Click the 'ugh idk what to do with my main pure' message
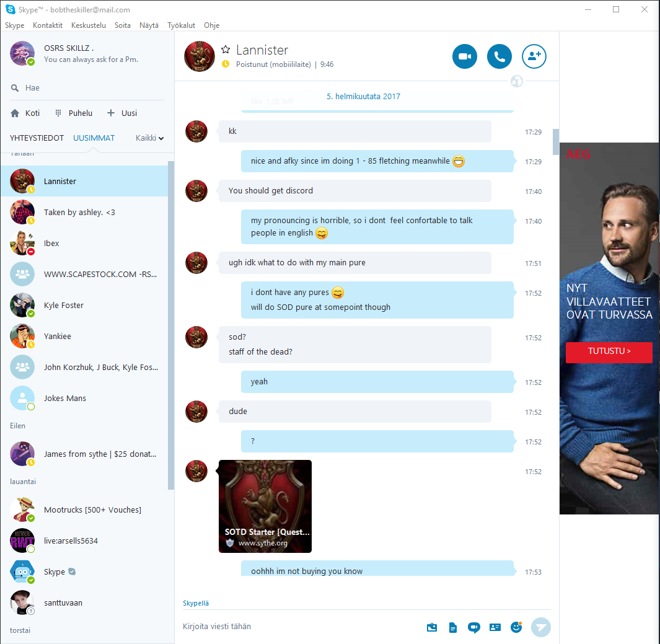This screenshot has height=644, width=660. (355, 263)
